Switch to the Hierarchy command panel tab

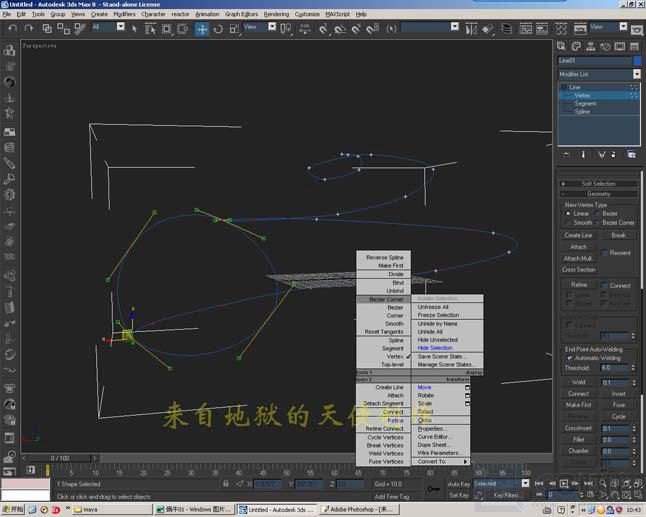[591, 46]
